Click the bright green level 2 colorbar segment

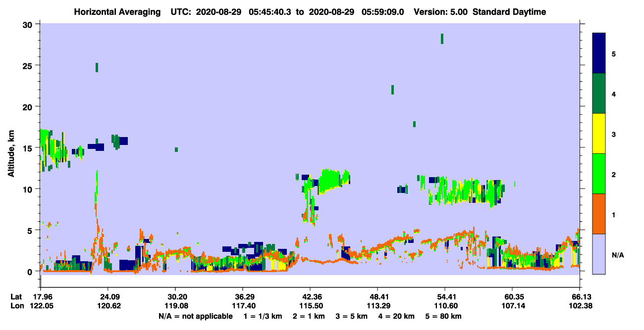point(599,173)
